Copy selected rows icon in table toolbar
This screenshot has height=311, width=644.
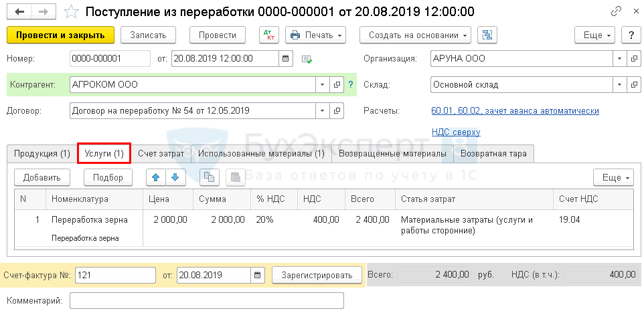[x=210, y=177]
